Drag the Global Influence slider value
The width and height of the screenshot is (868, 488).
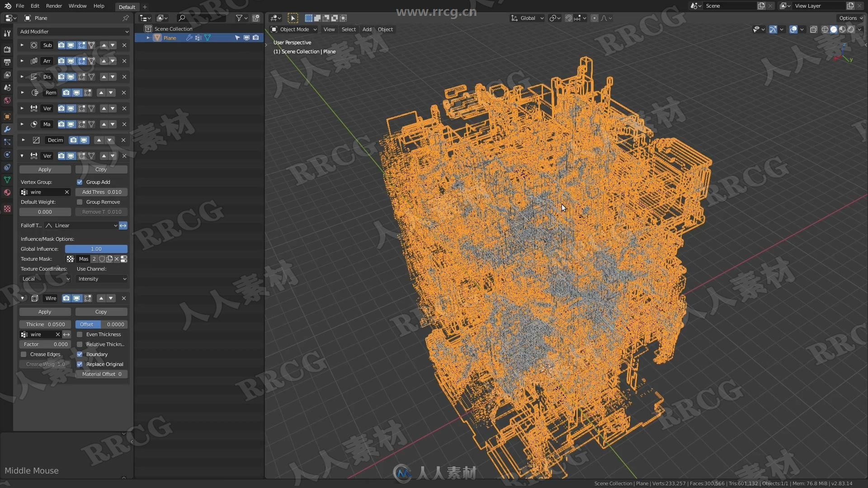tap(96, 249)
